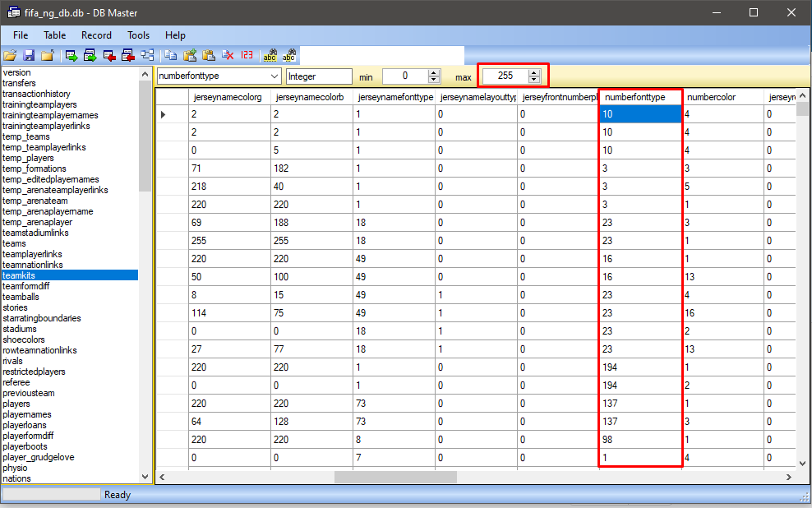Click the red 123 toolbar icon

pos(247,55)
